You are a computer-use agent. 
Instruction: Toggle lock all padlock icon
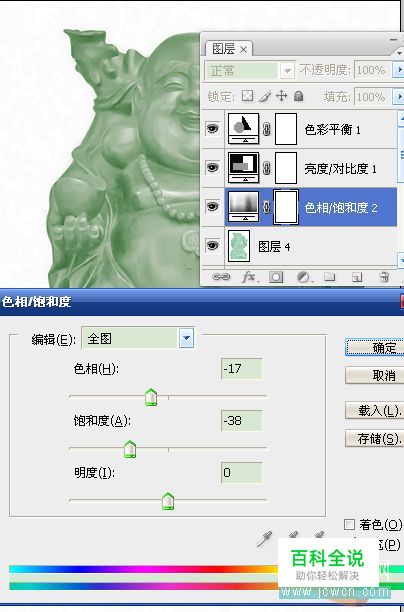(x=298, y=96)
